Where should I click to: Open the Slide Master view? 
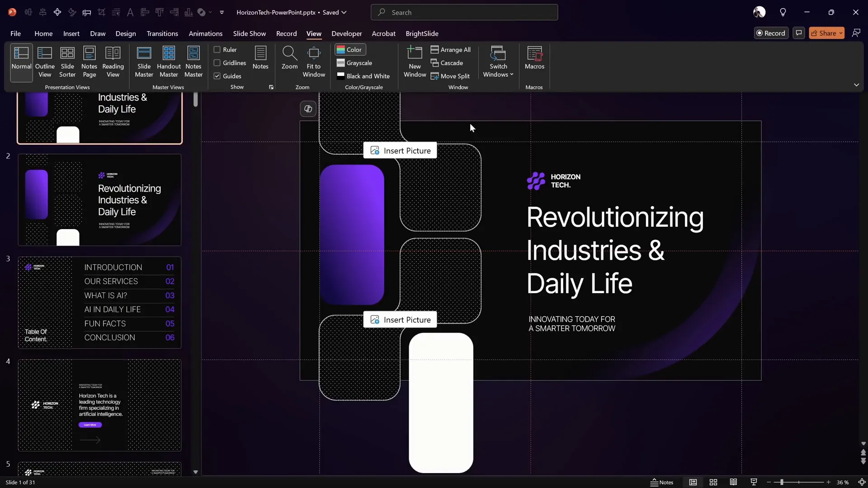coord(144,62)
